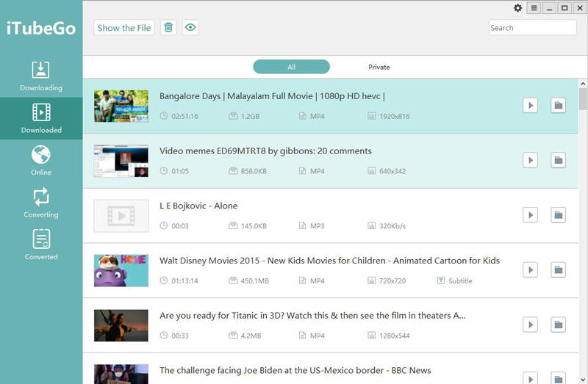This screenshot has height=384, width=588.
Task: Click the Bangalore Days thumbnail
Action: (121, 106)
